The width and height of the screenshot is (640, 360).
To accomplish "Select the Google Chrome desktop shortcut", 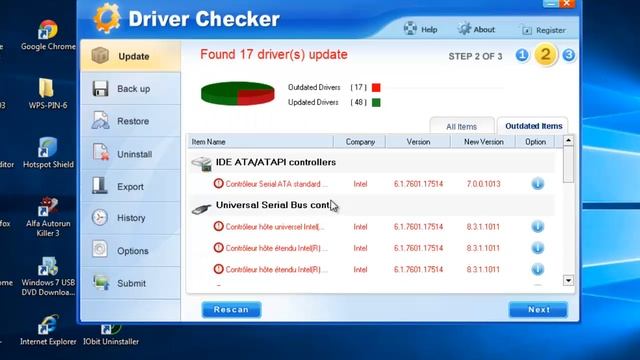I will coord(48,35).
